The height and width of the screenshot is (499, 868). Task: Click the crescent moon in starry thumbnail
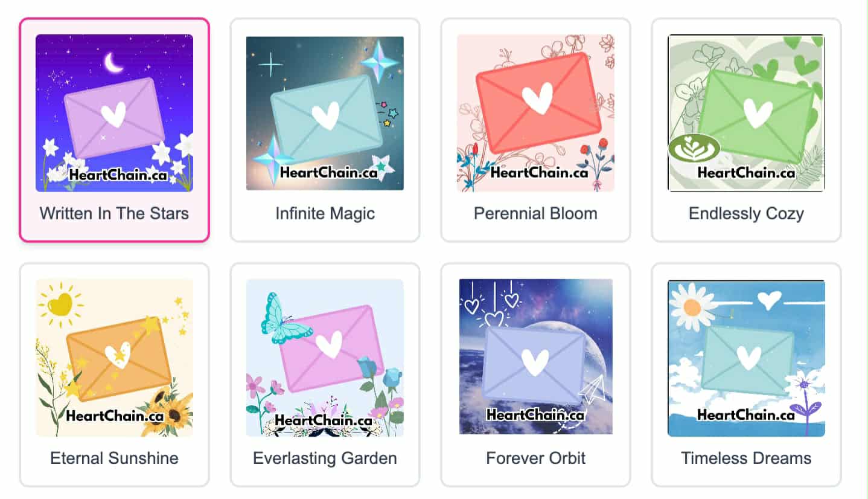[113, 62]
